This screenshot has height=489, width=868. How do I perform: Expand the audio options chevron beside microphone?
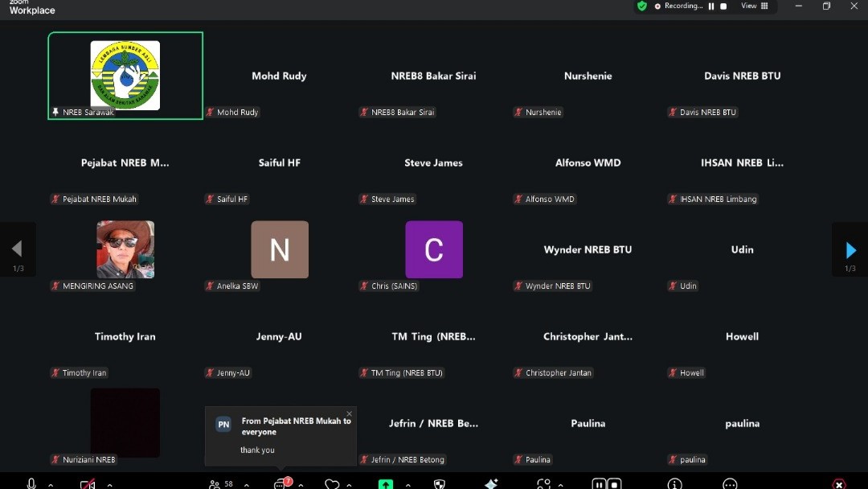point(51,484)
